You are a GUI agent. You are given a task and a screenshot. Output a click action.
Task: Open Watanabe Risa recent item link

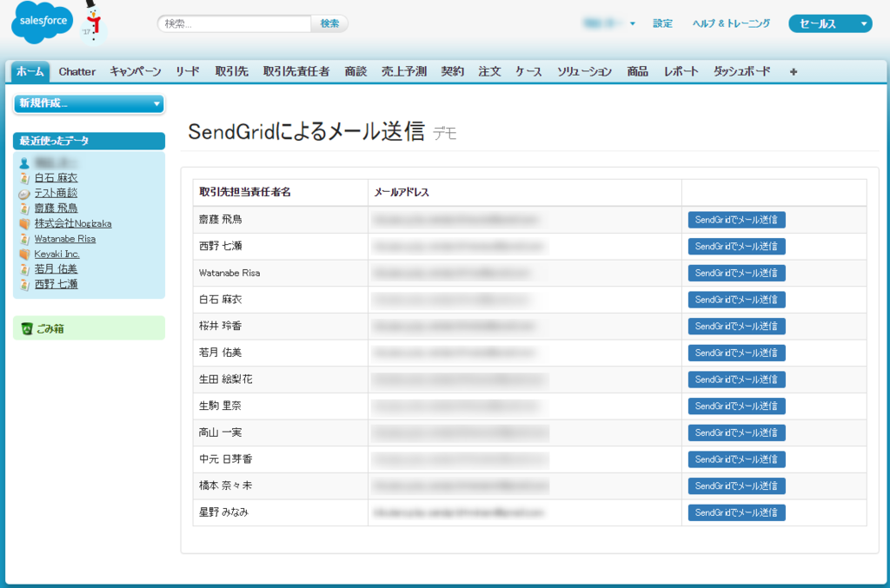pyautogui.click(x=64, y=239)
